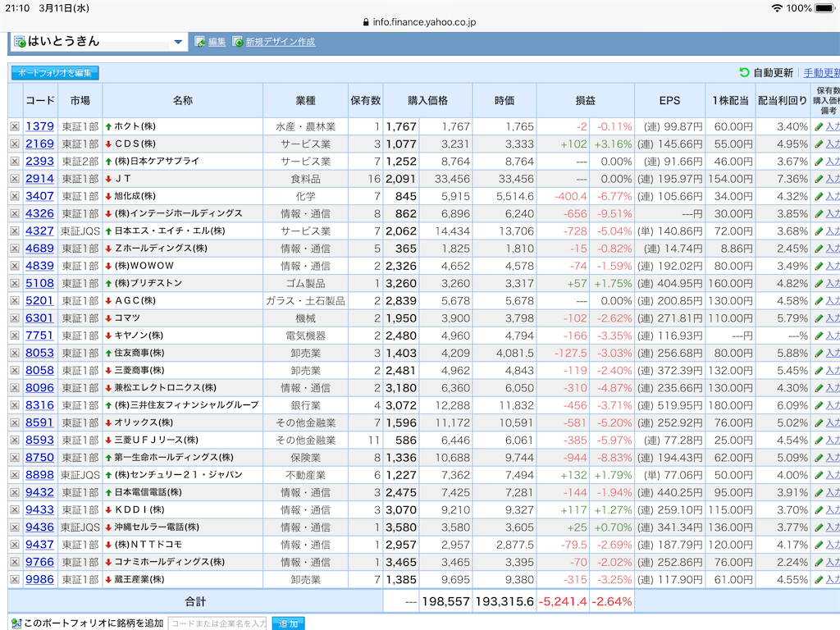Click 1株配当 column header
Screen dimensions: 840x630
[x=730, y=101]
